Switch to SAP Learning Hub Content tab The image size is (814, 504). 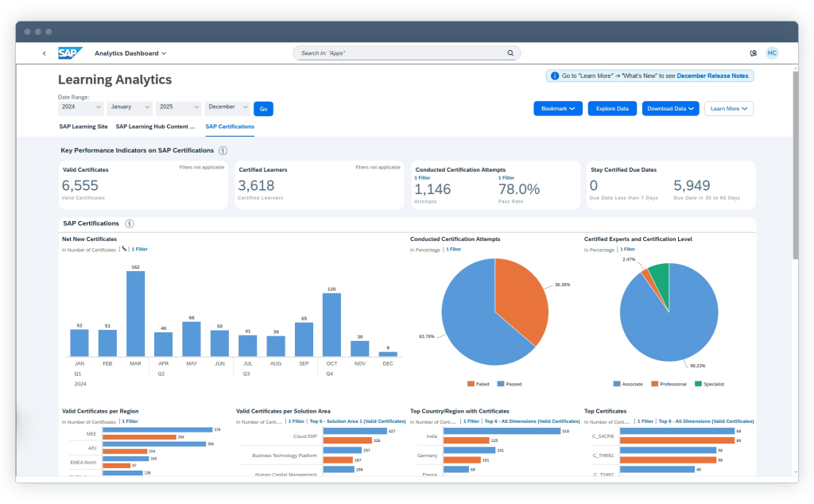coord(155,126)
